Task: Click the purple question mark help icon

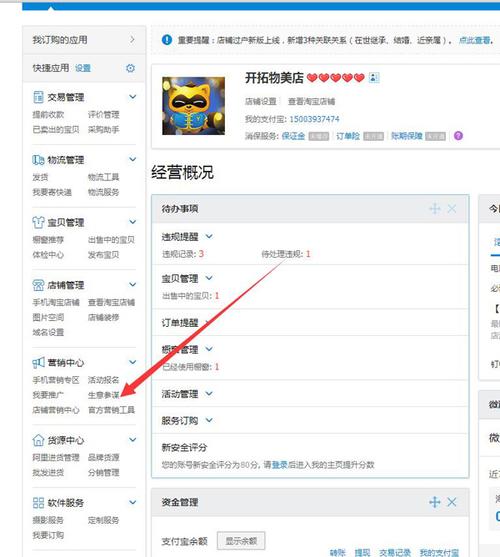Action: (458, 136)
